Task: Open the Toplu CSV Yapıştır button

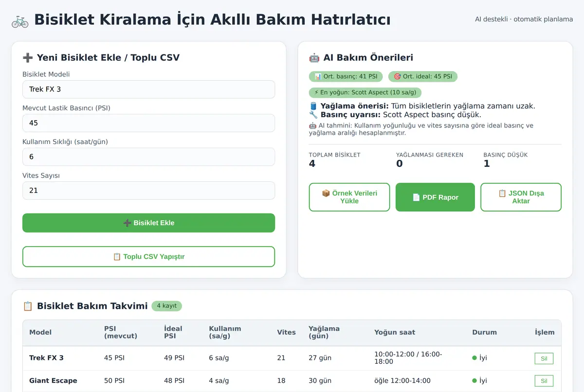Action: (x=148, y=257)
